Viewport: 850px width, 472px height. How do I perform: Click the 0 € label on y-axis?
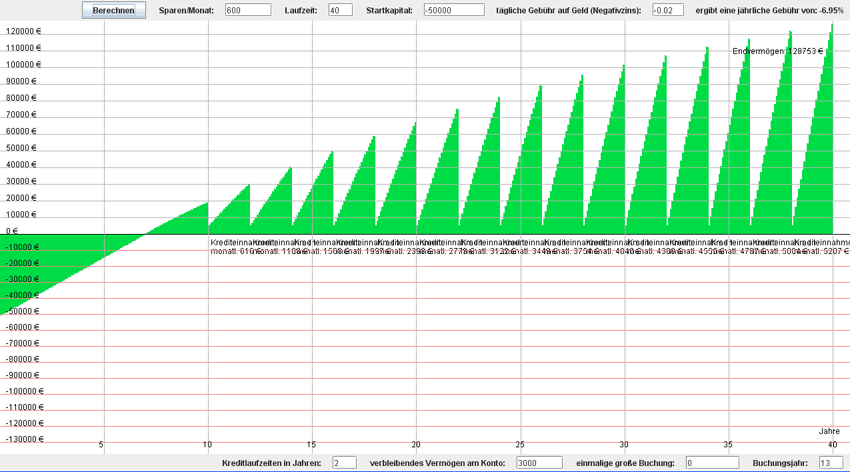13,231
